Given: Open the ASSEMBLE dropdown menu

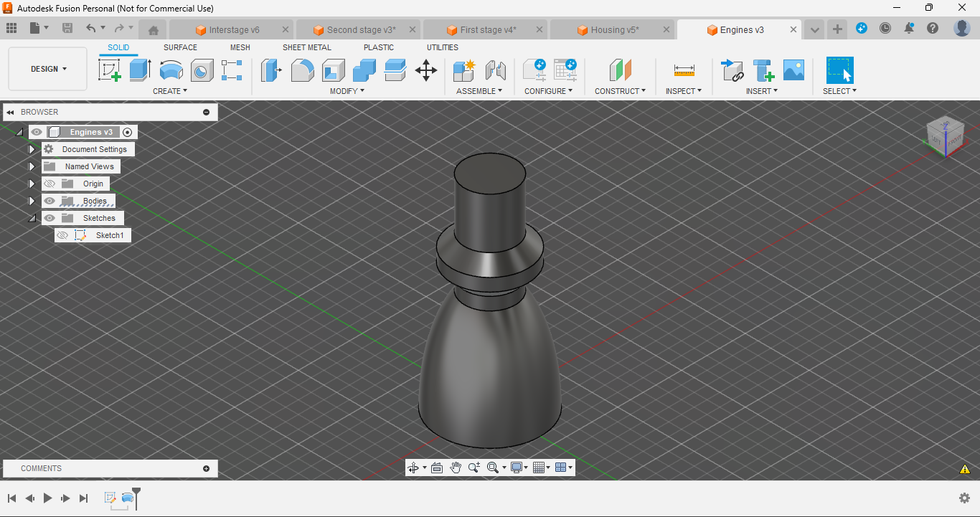Looking at the screenshot, I should coord(479,91).
